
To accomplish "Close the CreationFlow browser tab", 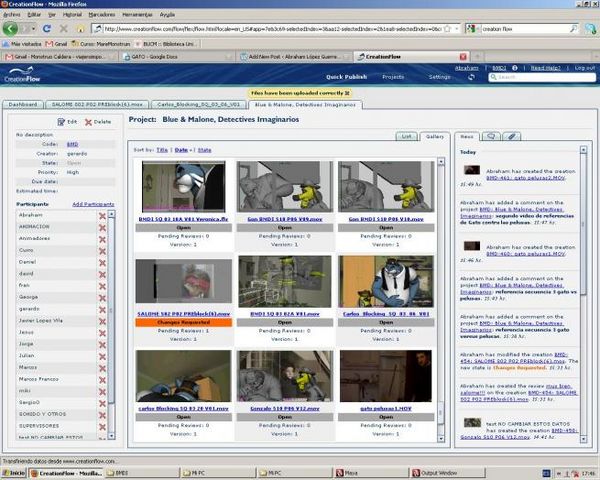I will (x=463, y=57).
